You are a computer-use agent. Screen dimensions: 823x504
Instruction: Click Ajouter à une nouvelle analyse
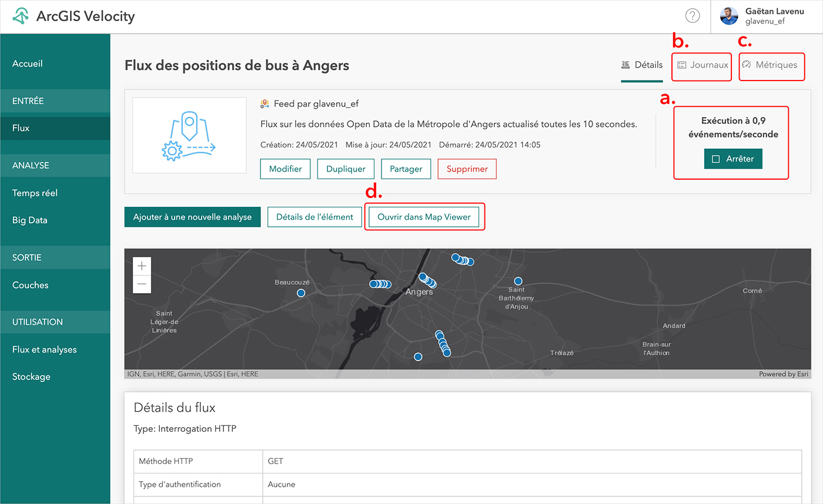pos(192,217)
